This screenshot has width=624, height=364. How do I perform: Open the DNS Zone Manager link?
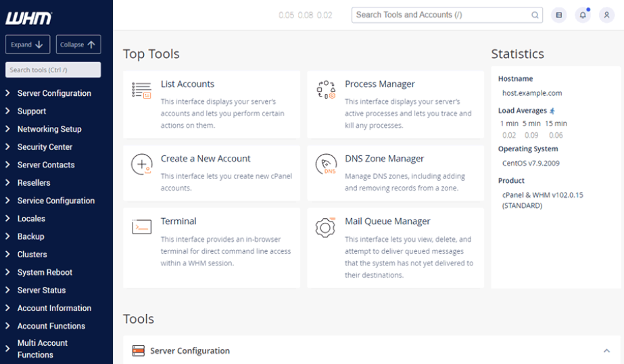(385, 159)
